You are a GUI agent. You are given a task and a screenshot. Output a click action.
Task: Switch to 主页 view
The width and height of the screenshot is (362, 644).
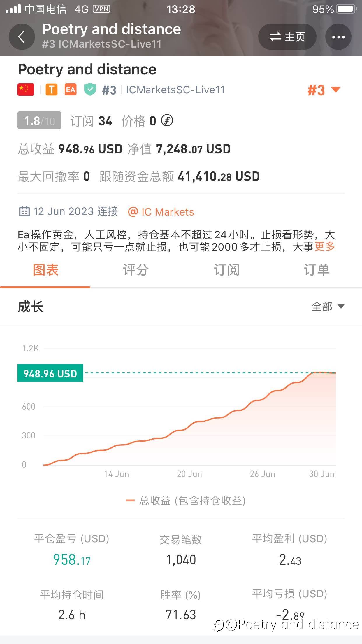coord(287,37)
